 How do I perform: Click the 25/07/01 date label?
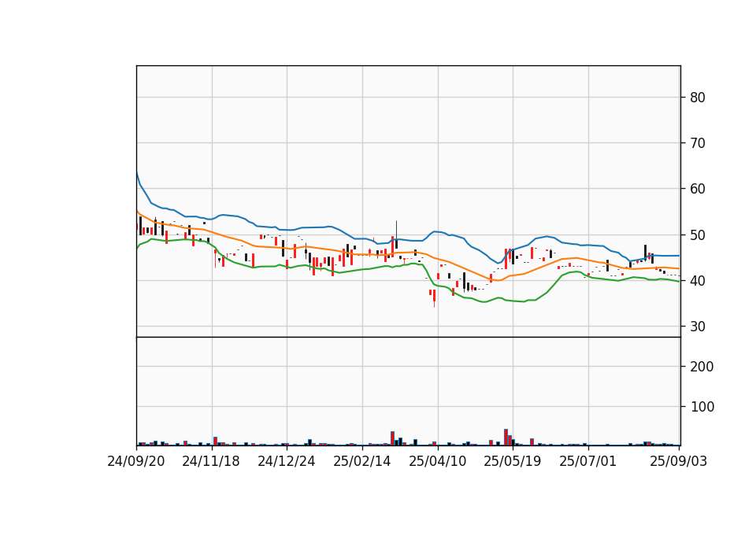[587, 461]
